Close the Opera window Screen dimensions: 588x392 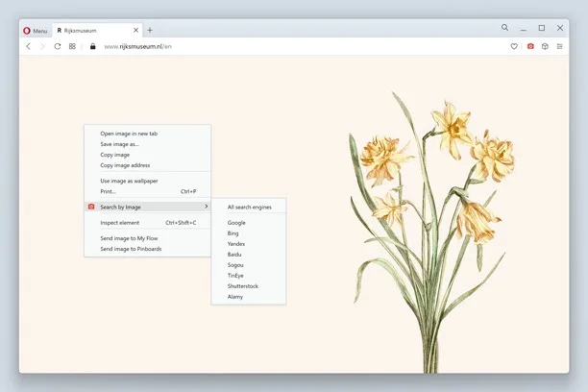[x=560, y=28]
